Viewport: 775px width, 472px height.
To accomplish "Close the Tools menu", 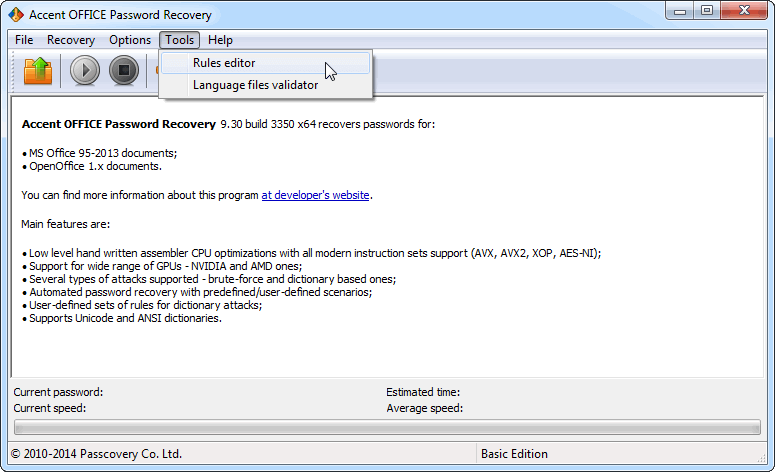I will tap(179, 40).
